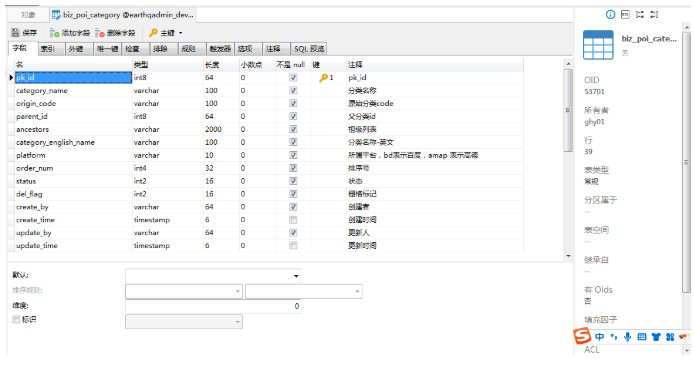Viewport: 694px width, 383px height.
Task: Select the order_num field name
Action: point(35,168)
